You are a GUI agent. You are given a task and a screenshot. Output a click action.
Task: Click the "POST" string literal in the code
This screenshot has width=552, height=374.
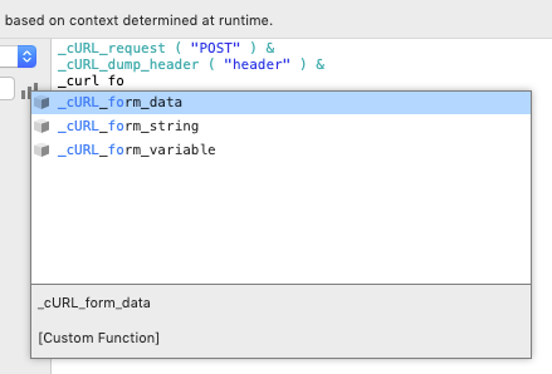pyautogui.click(x=215, y=48)
